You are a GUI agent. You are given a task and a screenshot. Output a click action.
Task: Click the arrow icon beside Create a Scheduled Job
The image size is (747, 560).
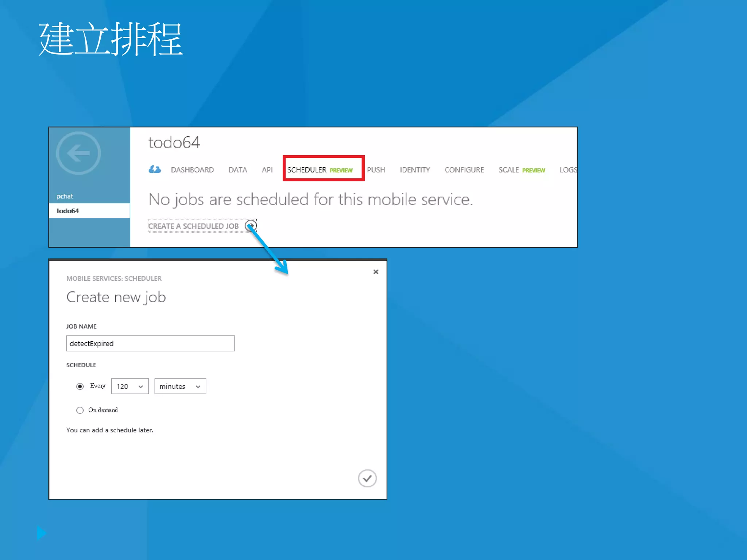[250, 226]
